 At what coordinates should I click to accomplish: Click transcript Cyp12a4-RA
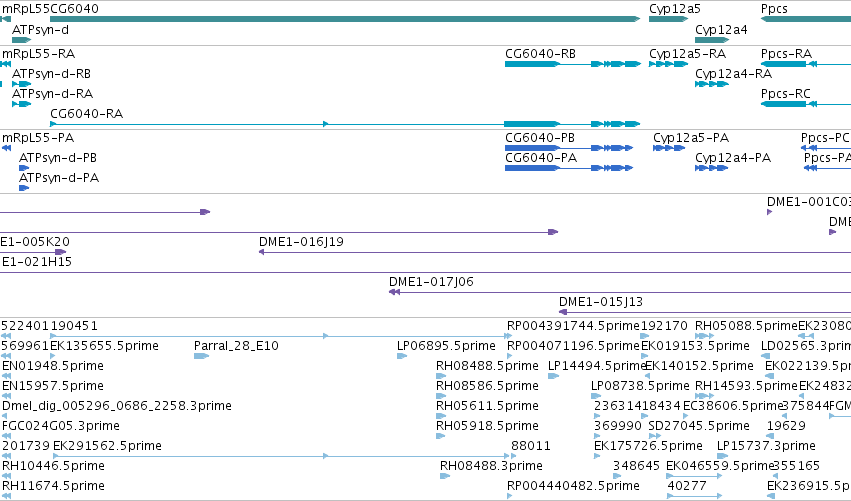point(712,84)
